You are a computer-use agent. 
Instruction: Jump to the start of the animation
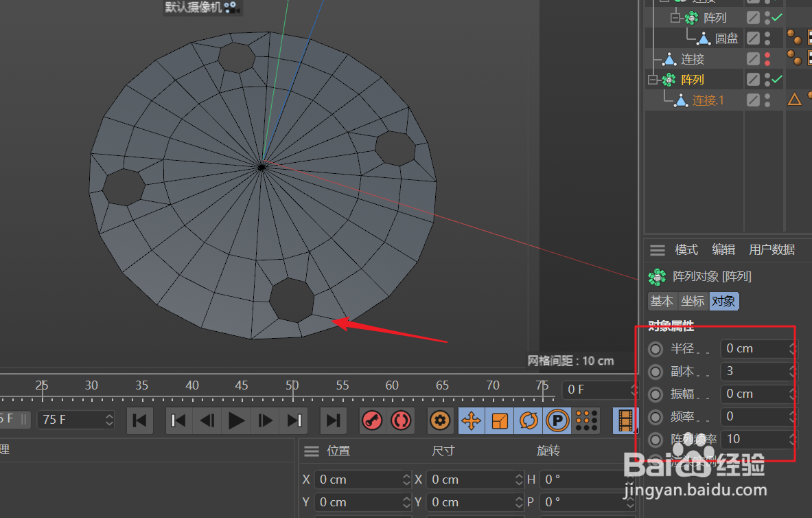click(x=140, y=420)
